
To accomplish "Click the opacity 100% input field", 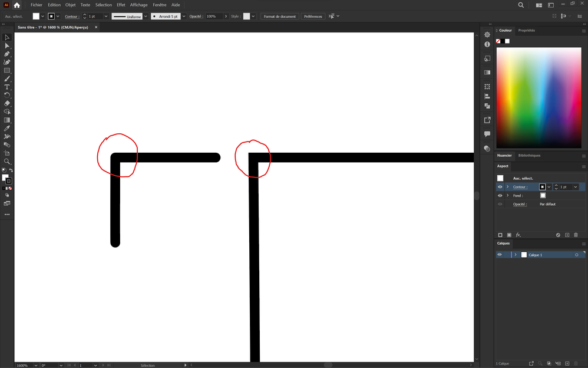I will click(214, 16).
